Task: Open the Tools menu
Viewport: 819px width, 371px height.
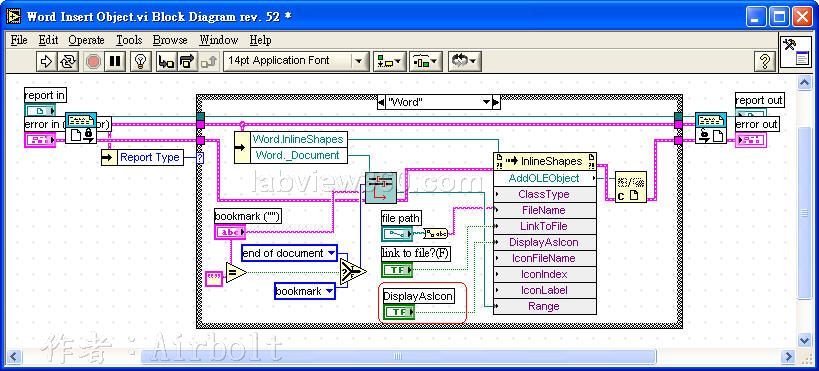Action: (x=129, y=40)
